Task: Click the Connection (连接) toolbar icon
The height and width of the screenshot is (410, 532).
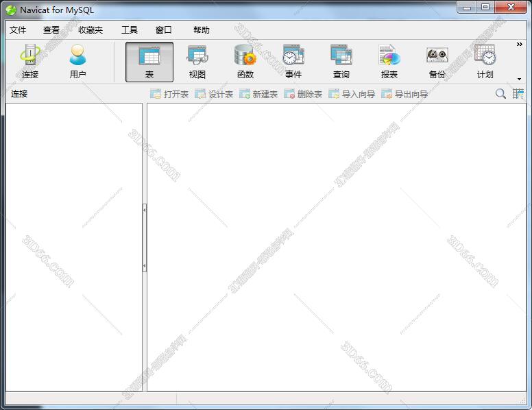Action: (29, 62)
